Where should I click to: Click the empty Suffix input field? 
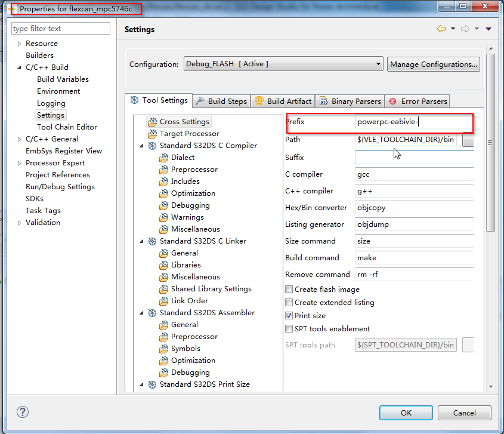pos(414,158)
